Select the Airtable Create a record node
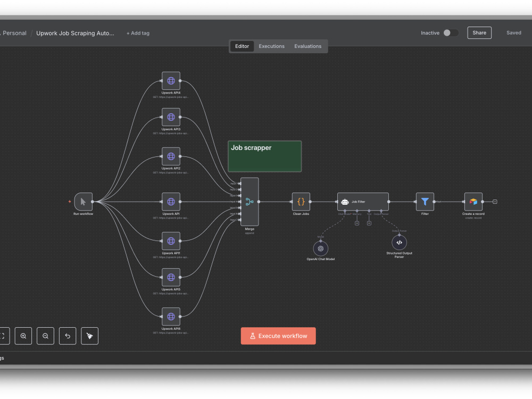The width and height of the screenshot is (532, 399). 473,202
